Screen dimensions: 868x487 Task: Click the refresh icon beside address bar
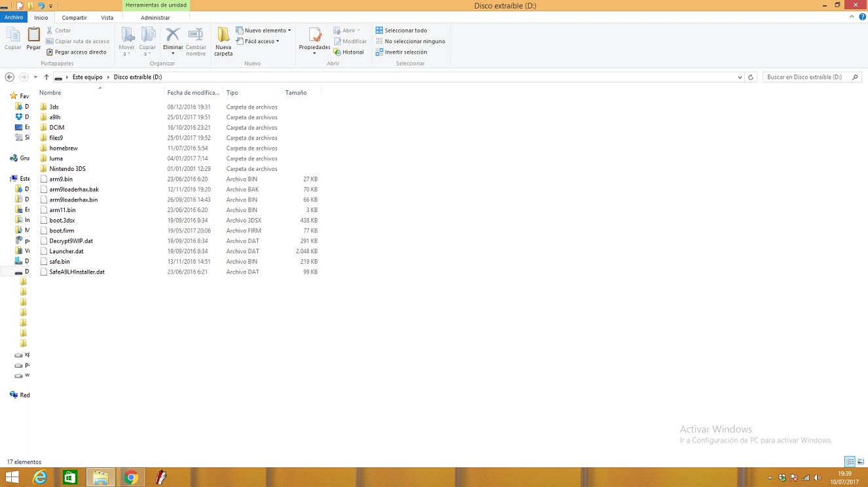[751, 77]
